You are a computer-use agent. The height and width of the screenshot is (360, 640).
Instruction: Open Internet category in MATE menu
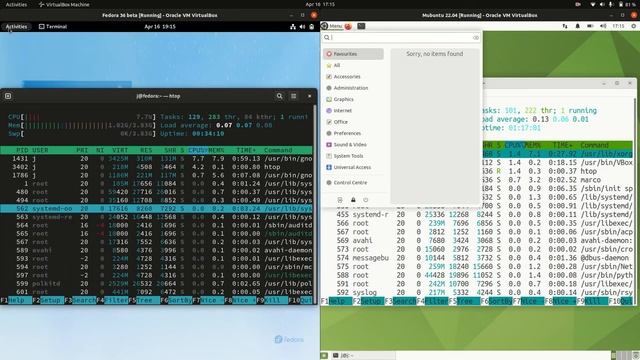pyautogui.click(x=353, y=111)
